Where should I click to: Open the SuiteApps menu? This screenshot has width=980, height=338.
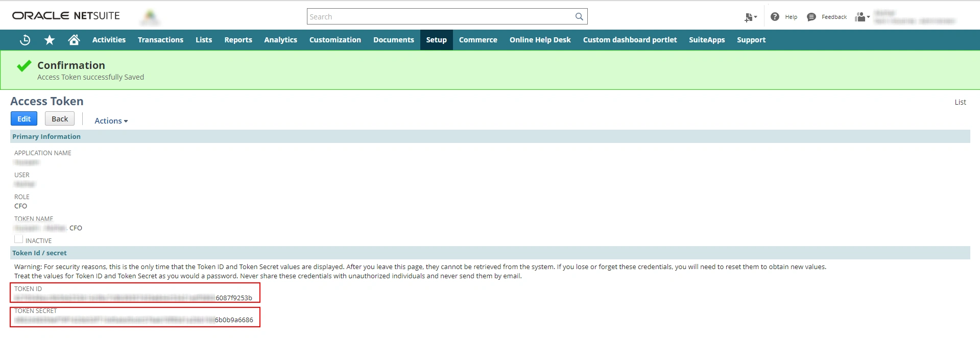pos(706,40)
